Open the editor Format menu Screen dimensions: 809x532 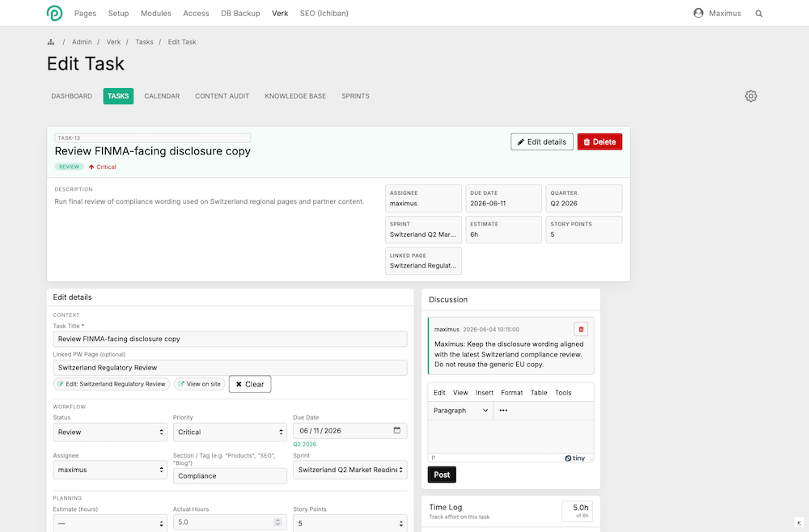click(x=512, y=392)
